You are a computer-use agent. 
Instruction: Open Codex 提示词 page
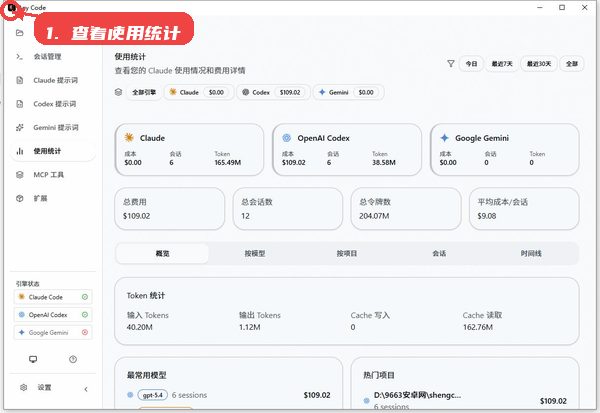(54, 104)
